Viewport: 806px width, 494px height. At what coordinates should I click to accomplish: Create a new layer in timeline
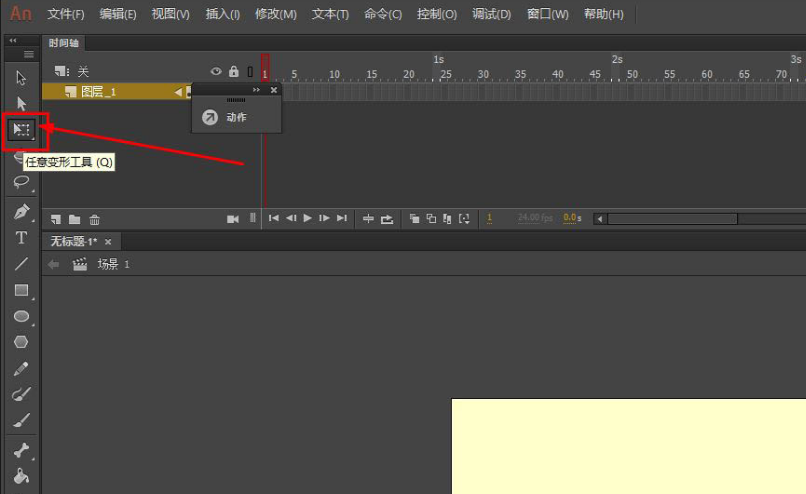pos(56,219)
